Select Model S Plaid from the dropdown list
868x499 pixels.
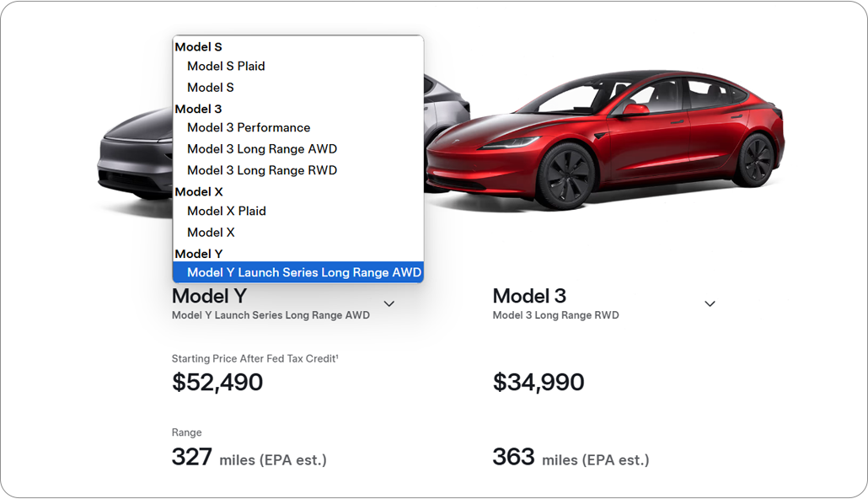click(x=226, y=66)
